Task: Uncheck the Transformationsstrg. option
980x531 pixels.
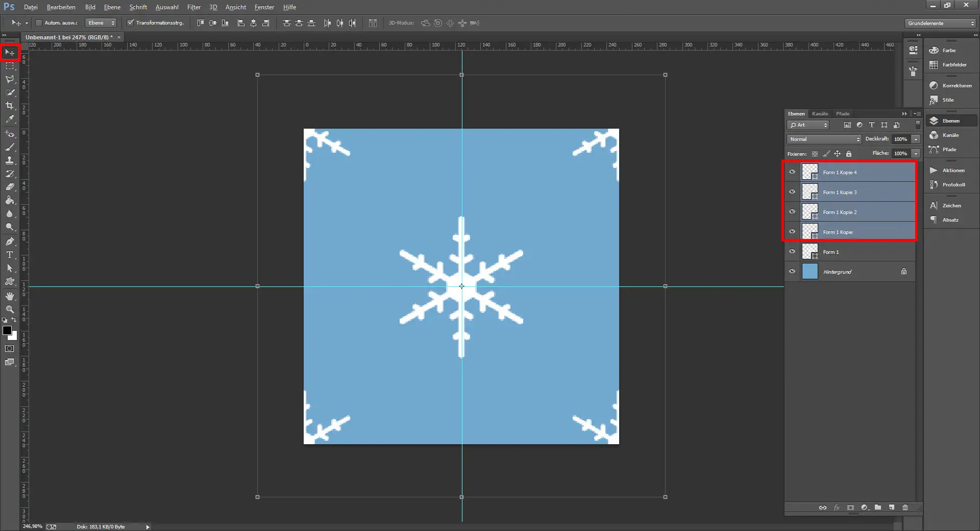Action: tap(131, 22)
